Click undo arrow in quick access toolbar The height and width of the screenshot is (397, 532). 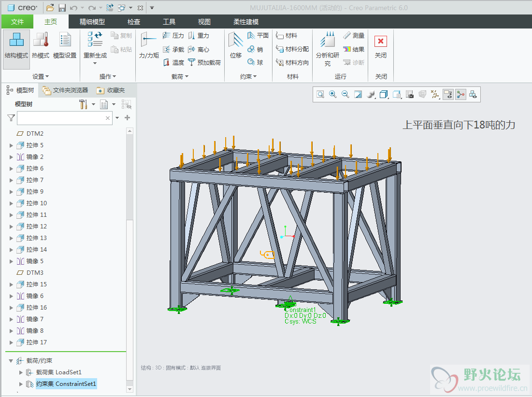[73, 7]
